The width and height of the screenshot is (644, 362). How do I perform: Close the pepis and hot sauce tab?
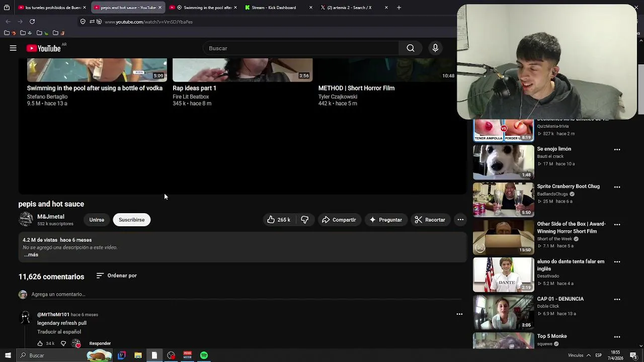[160, 8]
